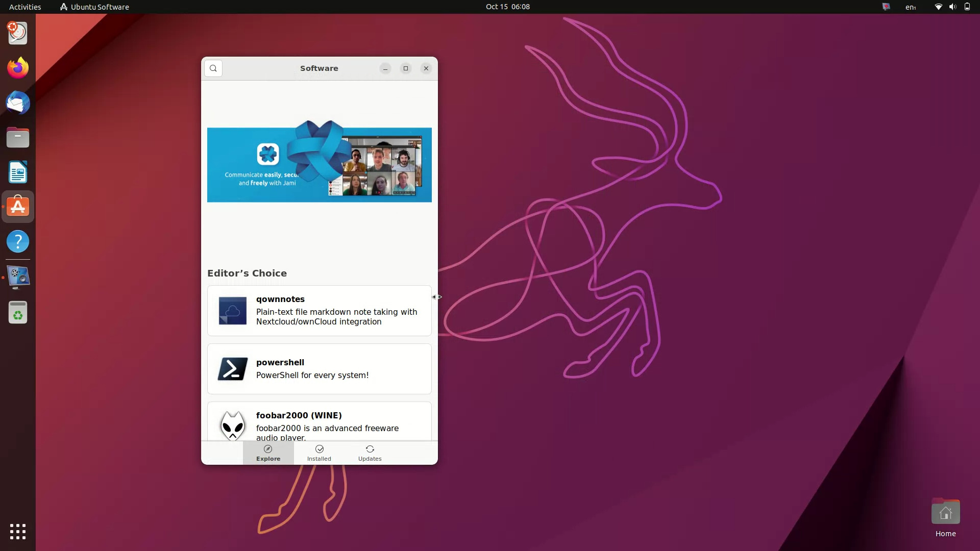Open the Files manager from the dock
This screenshot has height=551, width=980.
(x=17, y=137)
